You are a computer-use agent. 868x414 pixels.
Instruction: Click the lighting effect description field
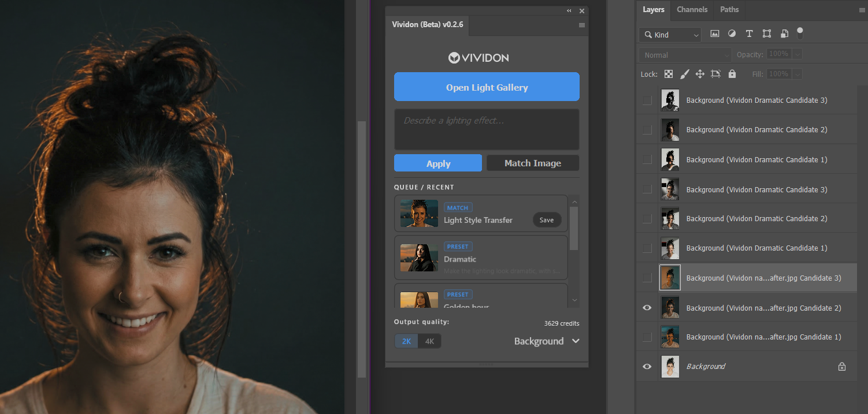487,129
